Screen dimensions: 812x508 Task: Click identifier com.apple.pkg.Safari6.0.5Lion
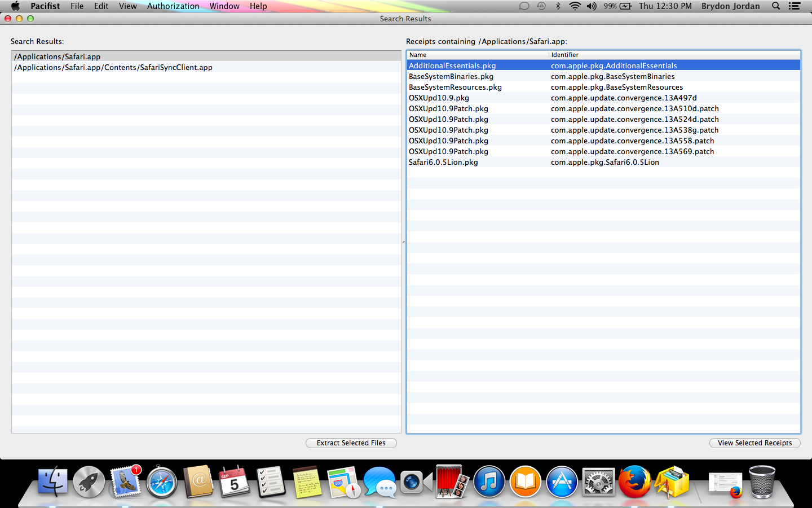[605, 162]
